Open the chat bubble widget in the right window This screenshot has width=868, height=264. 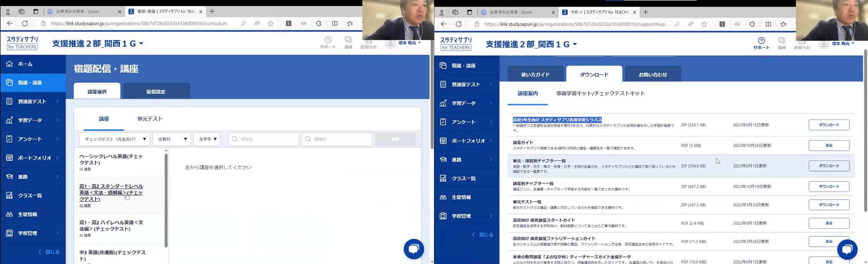pyautogui.click(x=847, y=249)
